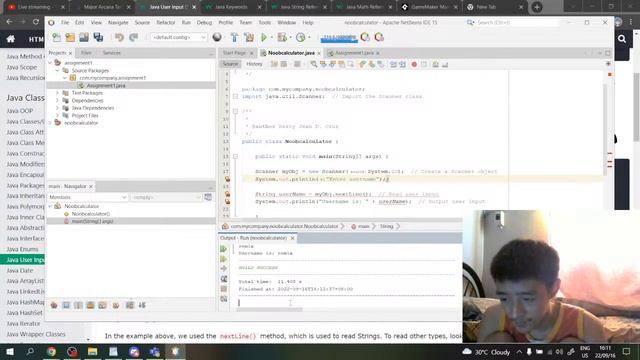Toggle code fold box at Javadoc comment line
This screenshot has width=640, height=360.
pyautogui.click(x=236, y=111)
